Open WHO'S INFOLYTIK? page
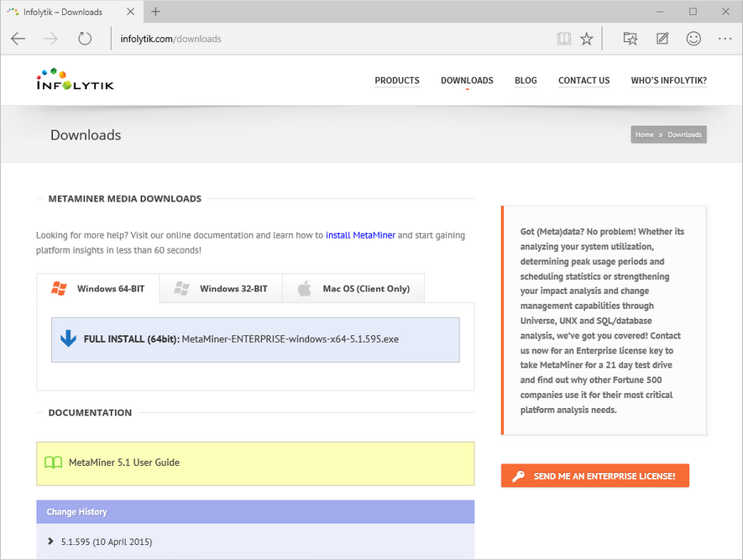Screen dimensions: 743x560 (668, 81)
